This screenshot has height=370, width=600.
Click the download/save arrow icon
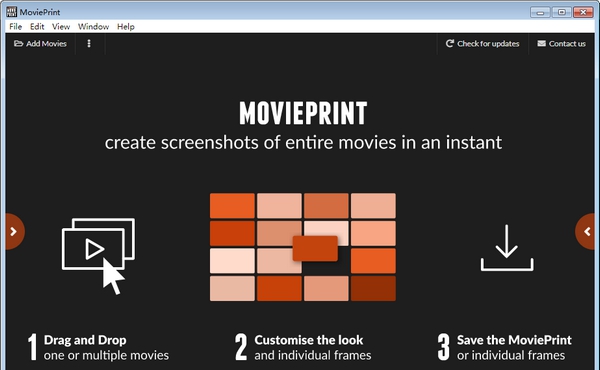(x=507, y=248)
